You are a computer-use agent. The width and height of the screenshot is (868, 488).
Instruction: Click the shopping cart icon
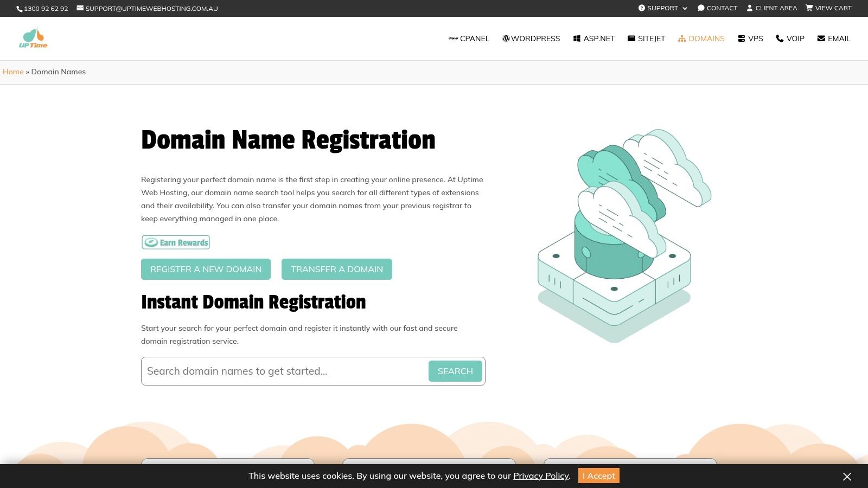[x=809, y=8]
